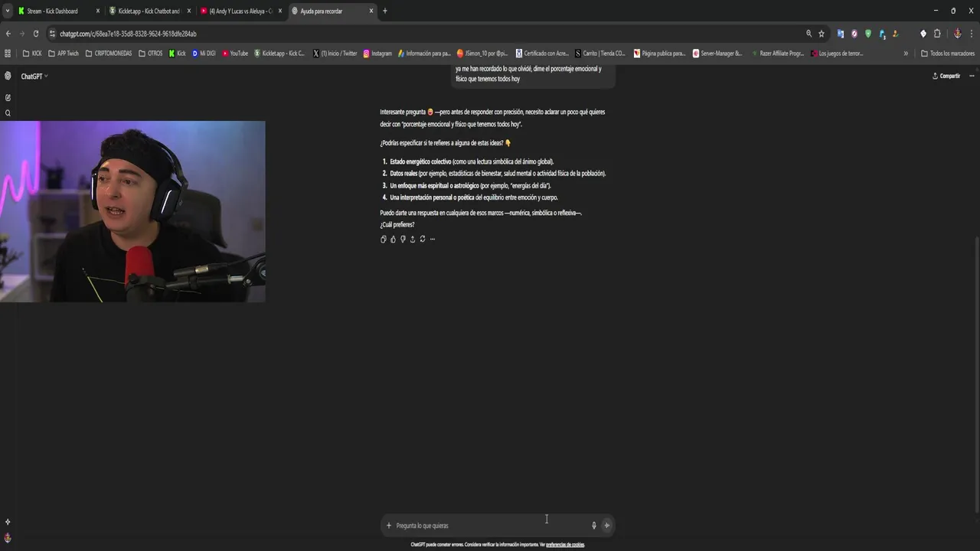Switch to Andy Y Lucas vs Aleluya tab
Screen dimensions: 980x551
pos(240,11)
